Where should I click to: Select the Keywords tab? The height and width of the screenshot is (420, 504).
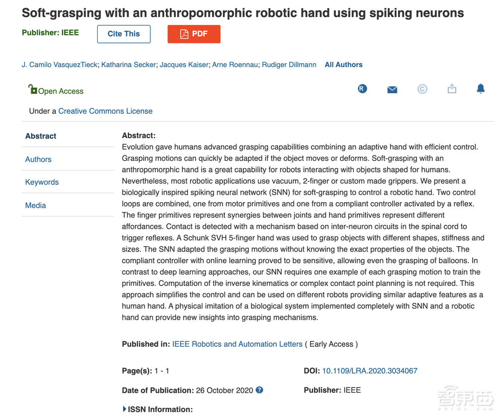pos(42,182)
